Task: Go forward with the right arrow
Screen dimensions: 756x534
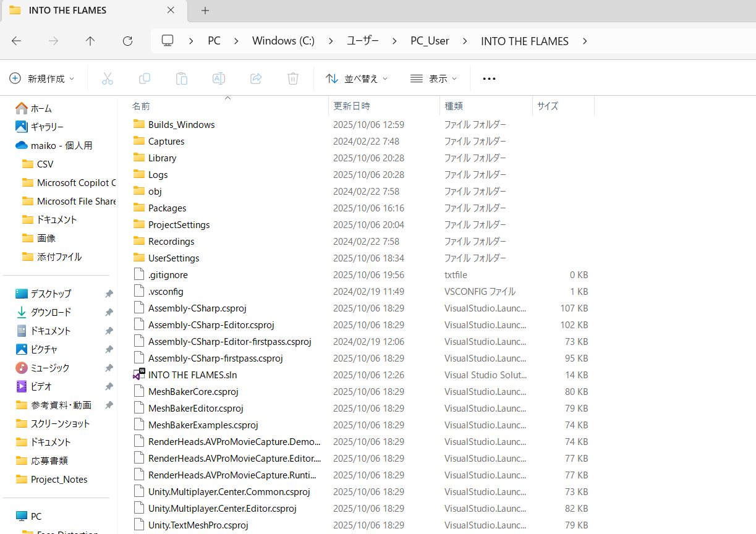Action: [54, 41]
